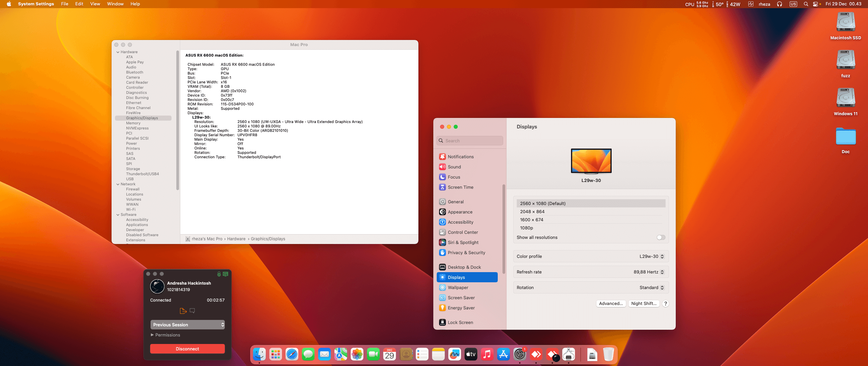The image size is (868, 366).
Task: Toggle Show all resolutions switch
Action: (x=660, y=238)
